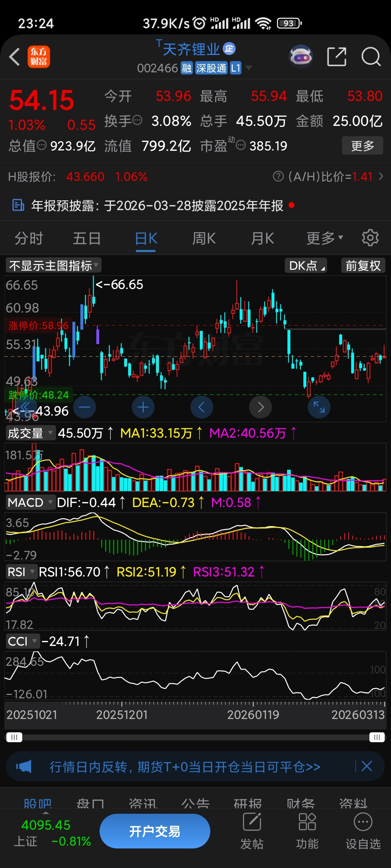The width and height of the screenshot is (391, 868).
Task: Switch to 月K chart tab
Action: [x=262, y=238]
